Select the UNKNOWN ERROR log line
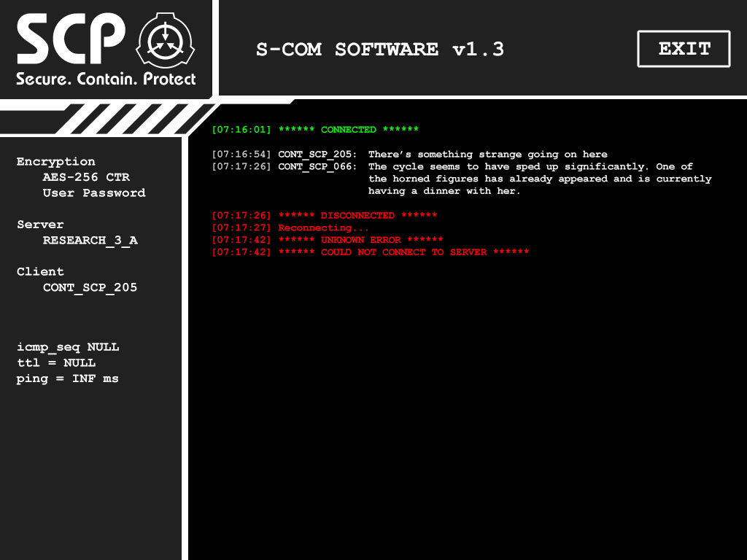Screen dimensions: 747x560 tap(328, 240)
